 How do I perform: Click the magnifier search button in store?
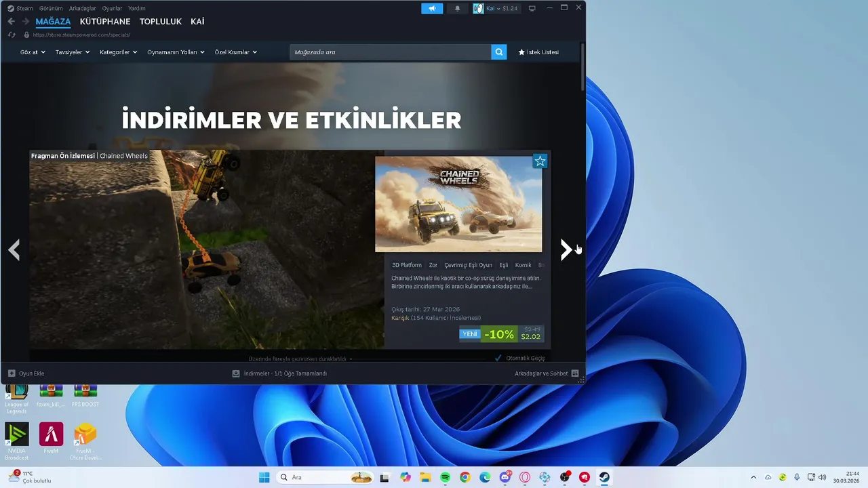[499, 52]
